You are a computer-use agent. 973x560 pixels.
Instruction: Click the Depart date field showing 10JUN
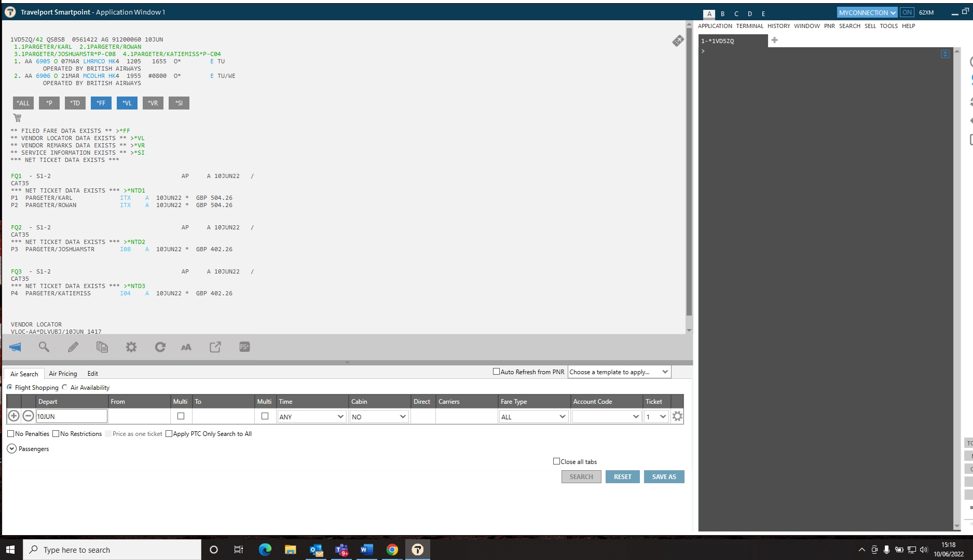click(x=72, y=416)
